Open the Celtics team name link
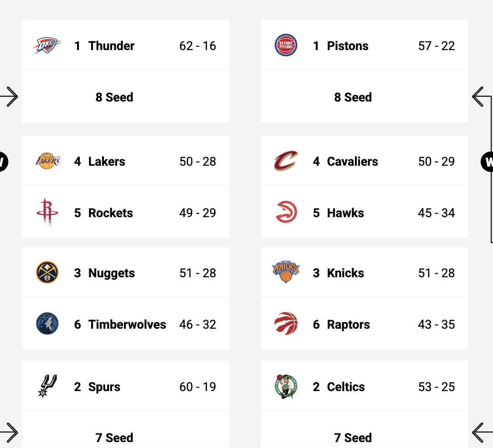The width and height of the screenshot is (493, 448). tap(345, 387)
